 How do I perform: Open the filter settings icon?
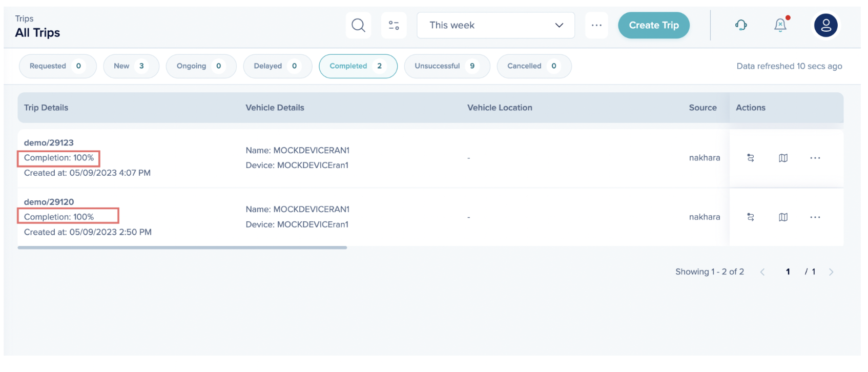(394, 25)
